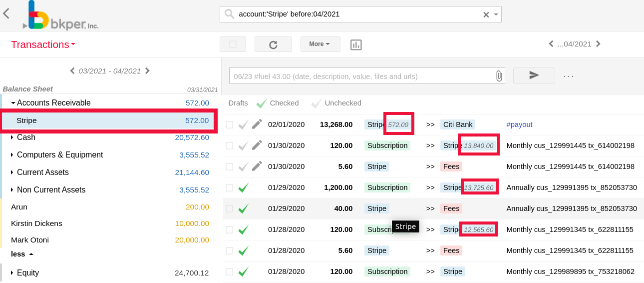Open the Transactions dropdown menu
The image size is (644, 283).
coord(43,44)
